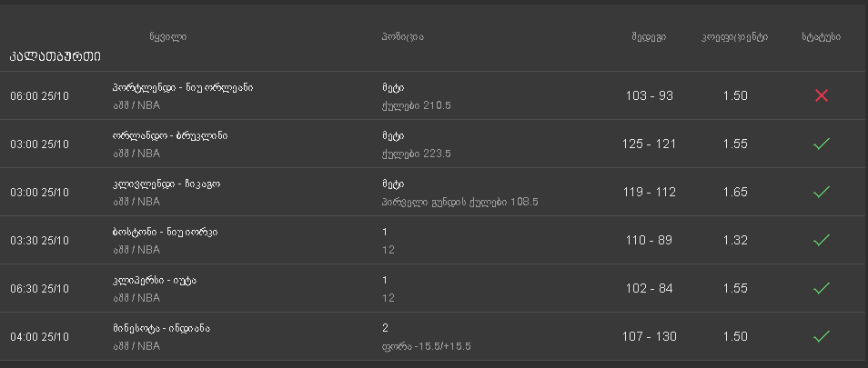Screen dimensions: 868x368
Task: Click the green checkmark in the Cleveland - Chicago row
Action: point(821,192)
